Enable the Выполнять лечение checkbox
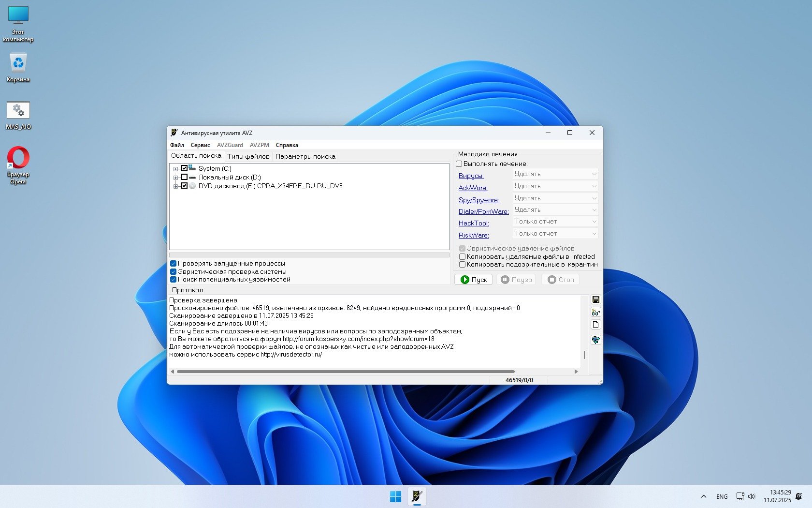Screen dimensions: 812x508 (459, 164)
